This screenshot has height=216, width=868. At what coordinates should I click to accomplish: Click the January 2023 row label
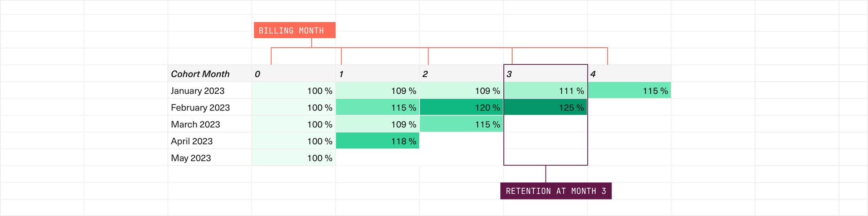point(197,91)
